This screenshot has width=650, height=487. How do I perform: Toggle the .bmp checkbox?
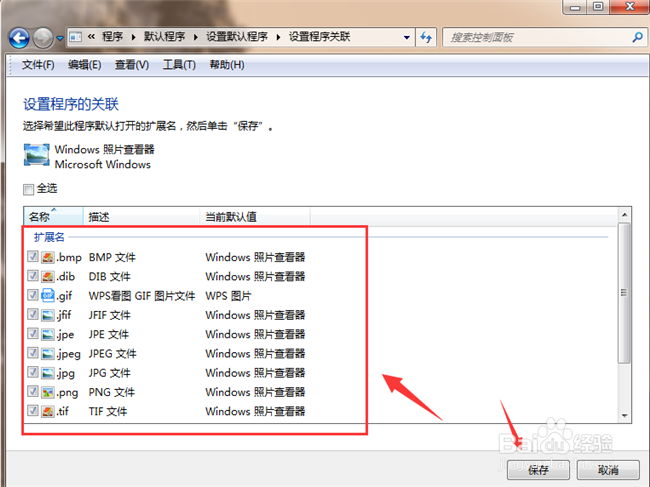(33, 257)
